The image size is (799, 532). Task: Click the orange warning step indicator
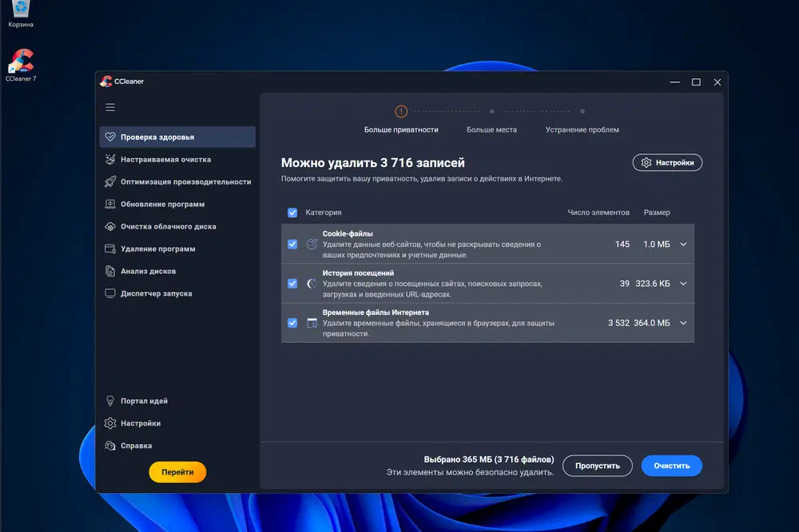coord(401,111)
